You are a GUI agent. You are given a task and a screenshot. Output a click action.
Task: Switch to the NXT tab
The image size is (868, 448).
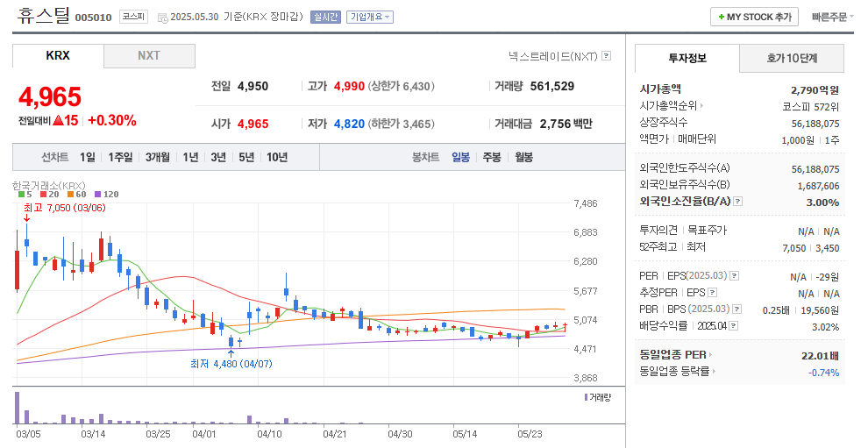point(149,56)
